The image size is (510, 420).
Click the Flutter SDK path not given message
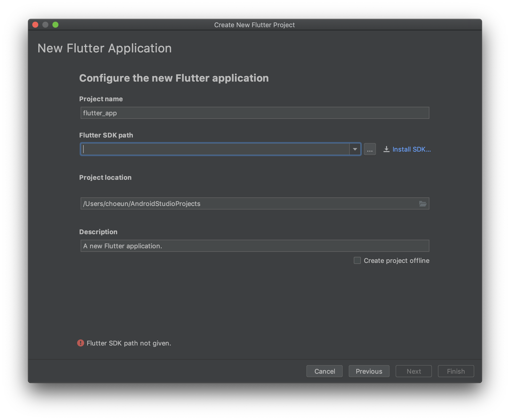click(129, 343)
